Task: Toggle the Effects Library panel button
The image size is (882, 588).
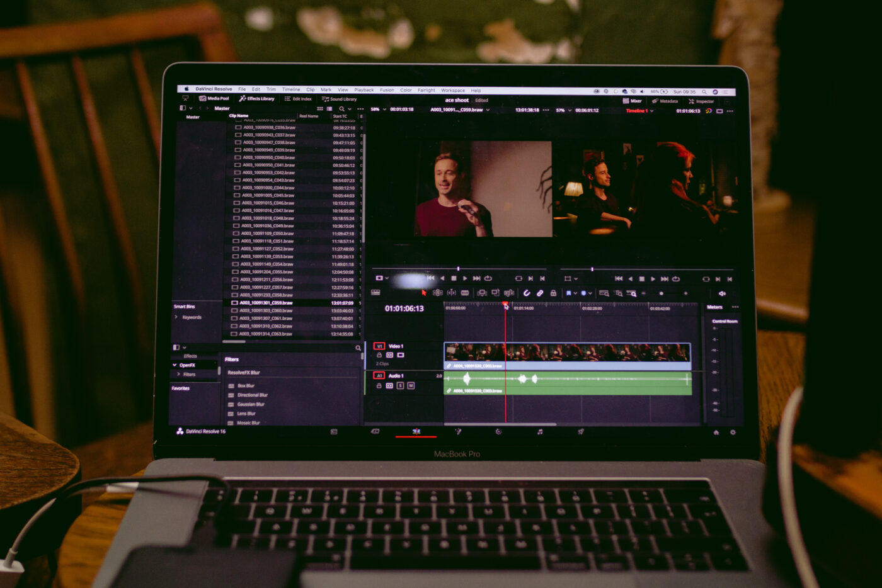Action: [x=257, y=99]
